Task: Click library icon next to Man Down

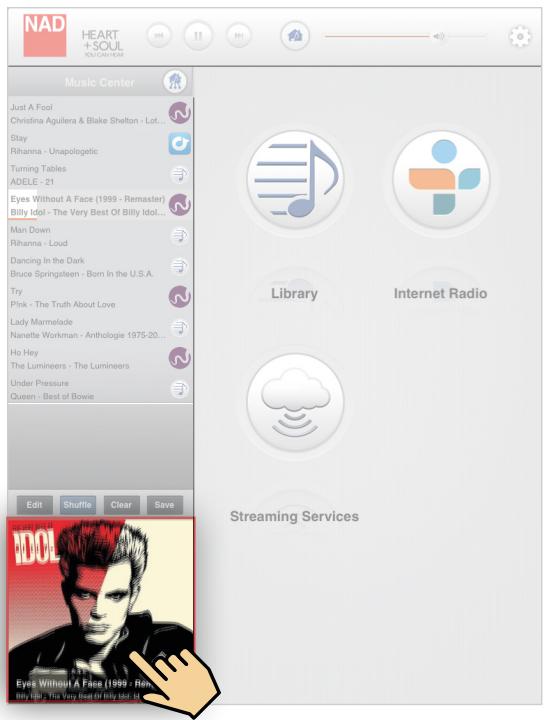Action: (x=179, y=236)
